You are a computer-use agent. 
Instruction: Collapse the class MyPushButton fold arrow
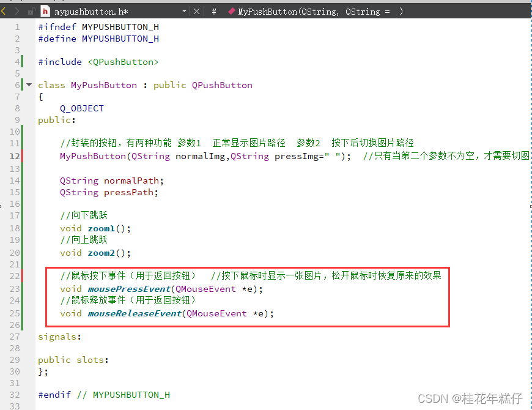click(x=29, y=84)
